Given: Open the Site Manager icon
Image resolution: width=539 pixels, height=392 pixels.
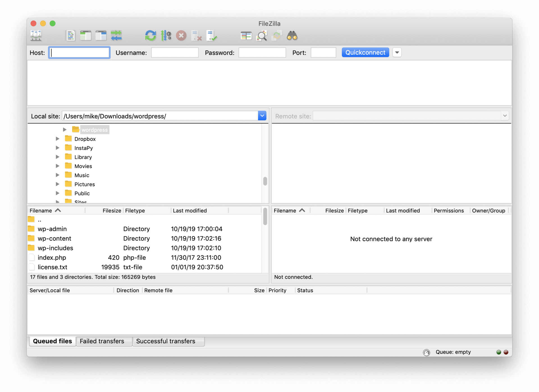Looking at the screenshot, I should pos(36,36).
